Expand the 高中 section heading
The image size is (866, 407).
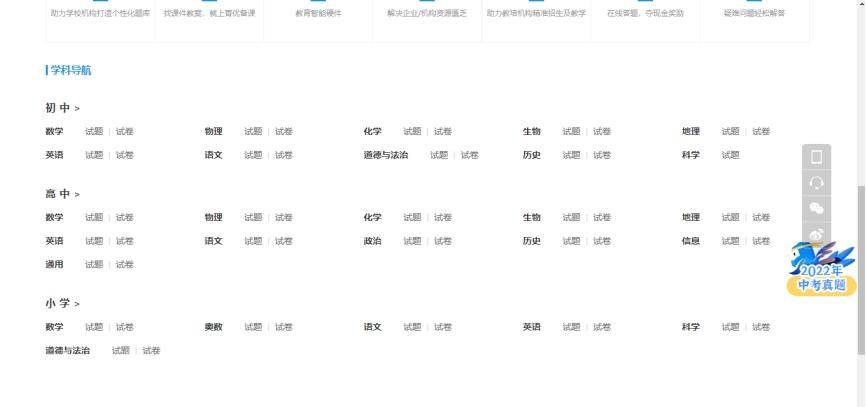tap(62, 194)
